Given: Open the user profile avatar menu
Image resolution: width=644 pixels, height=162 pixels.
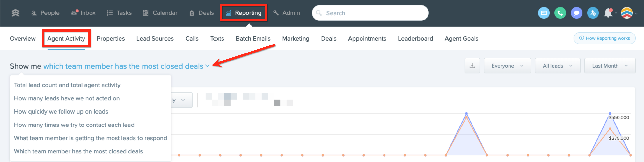Looking at the screenshot, I should click(x=627, y=13).
